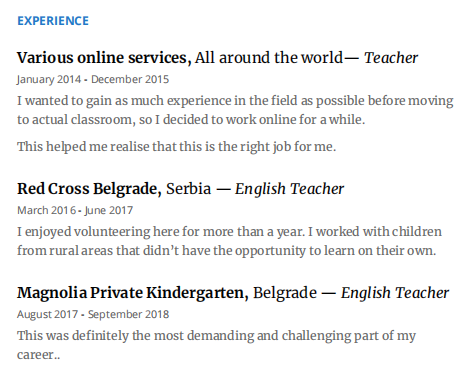The width and height of the screenshot is (470, 372).
Task: Click the EXPERIENCE section heading
Action: click(53, 21)
